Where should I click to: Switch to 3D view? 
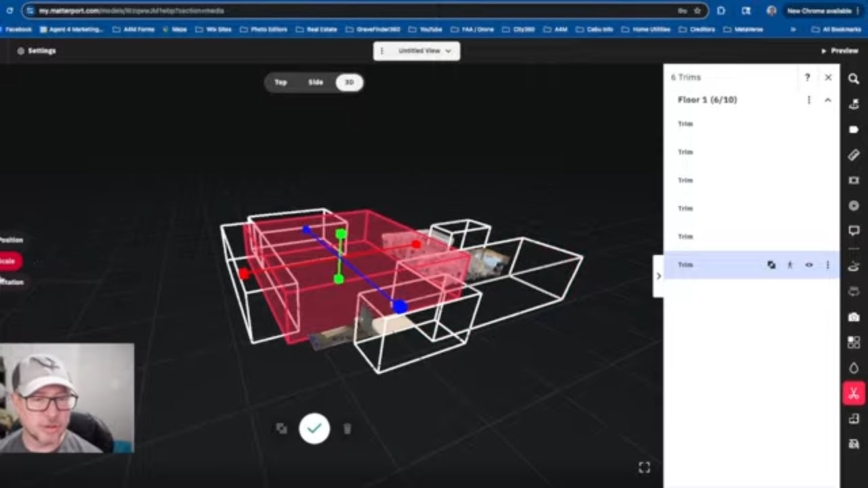pos(349,82)
